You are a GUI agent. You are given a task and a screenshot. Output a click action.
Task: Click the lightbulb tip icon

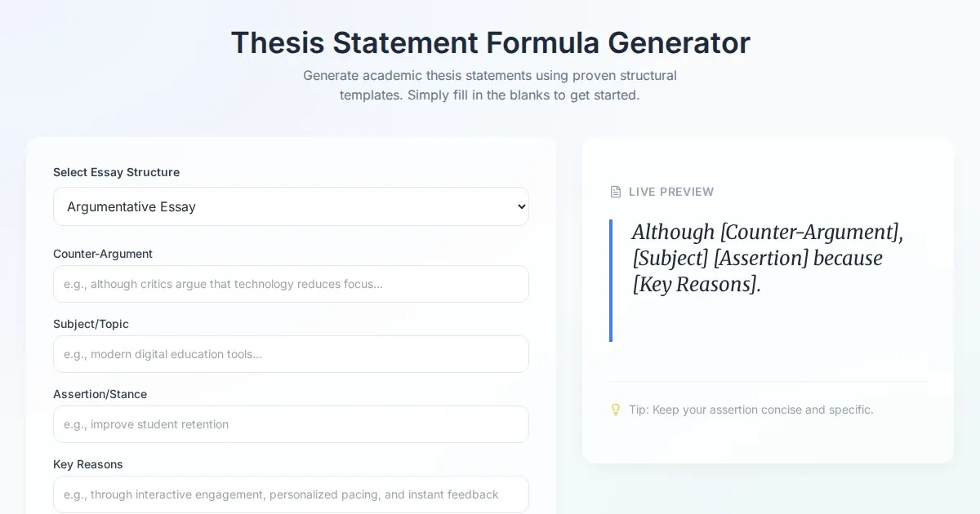616,410
